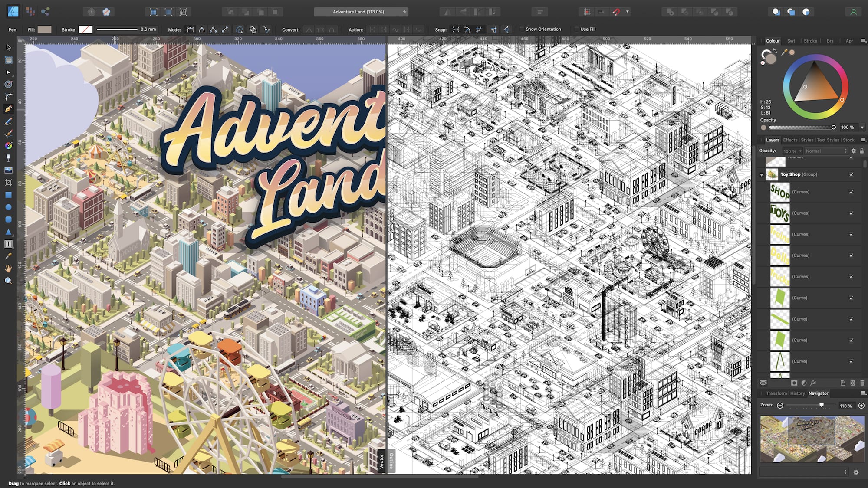Switch to Effects tab
Image resolution: width=868 pixels, height=488 pixels.
click(x=790, y=140)
